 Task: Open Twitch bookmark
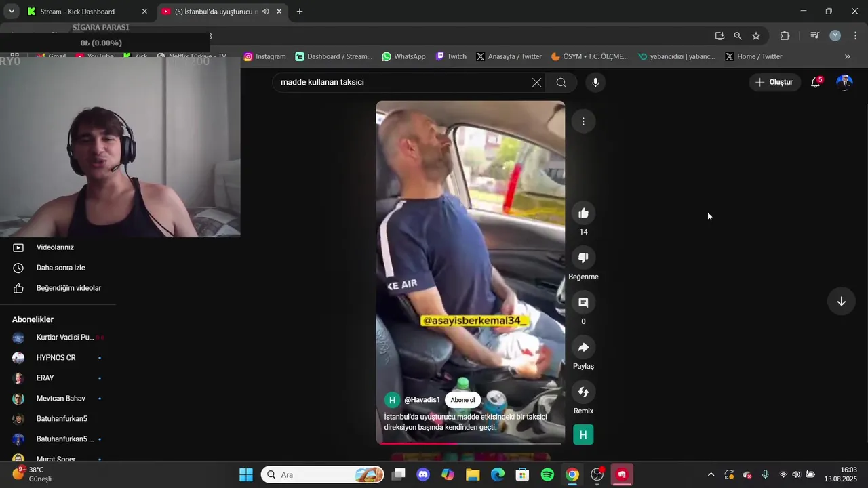[x=450, y=56]
